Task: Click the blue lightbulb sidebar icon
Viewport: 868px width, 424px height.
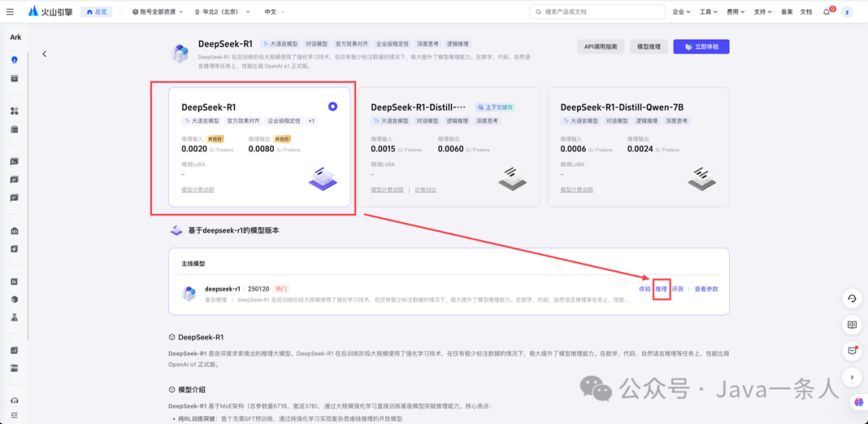Action: click(15, 60)
